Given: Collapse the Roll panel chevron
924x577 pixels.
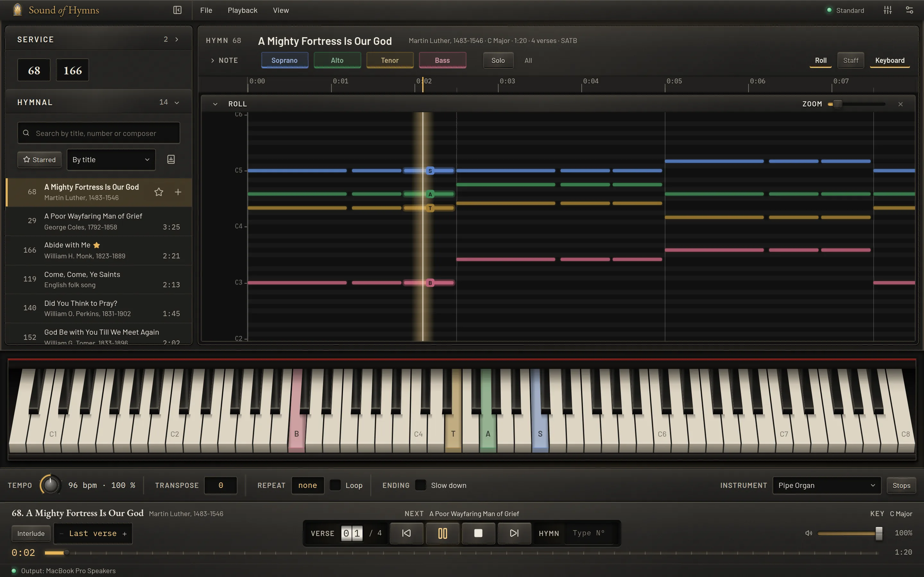Looking at the screenshot, I should point(215,104).
